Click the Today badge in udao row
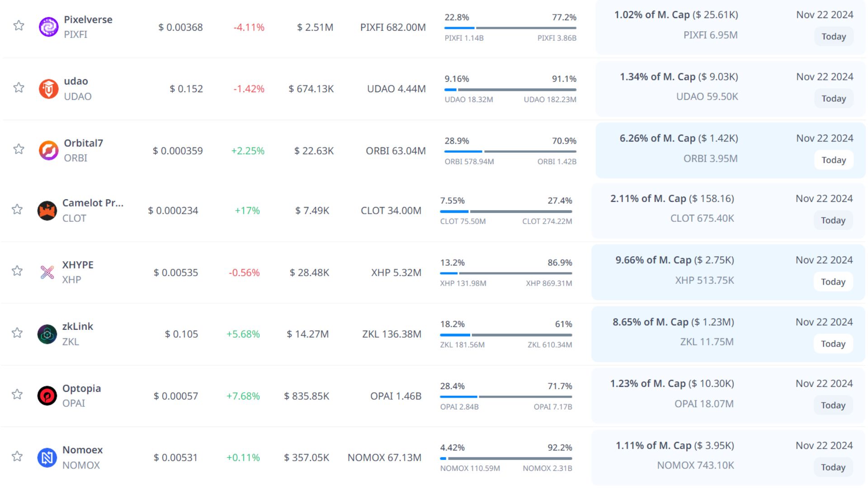 coord(833,99)
